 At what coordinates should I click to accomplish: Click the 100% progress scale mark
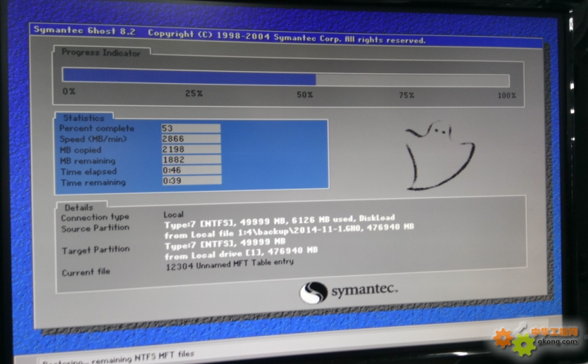[x=506, y=96]
